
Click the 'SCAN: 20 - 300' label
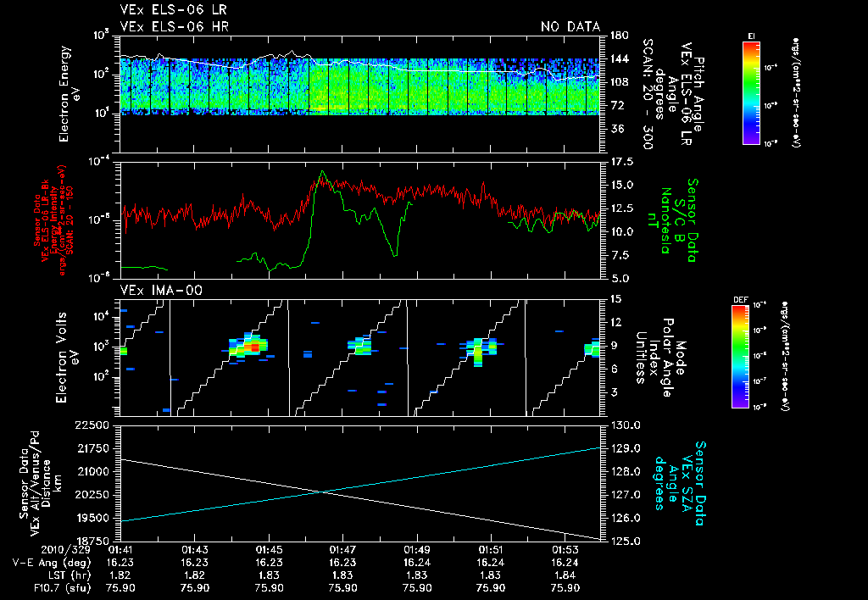click(647, 94)
